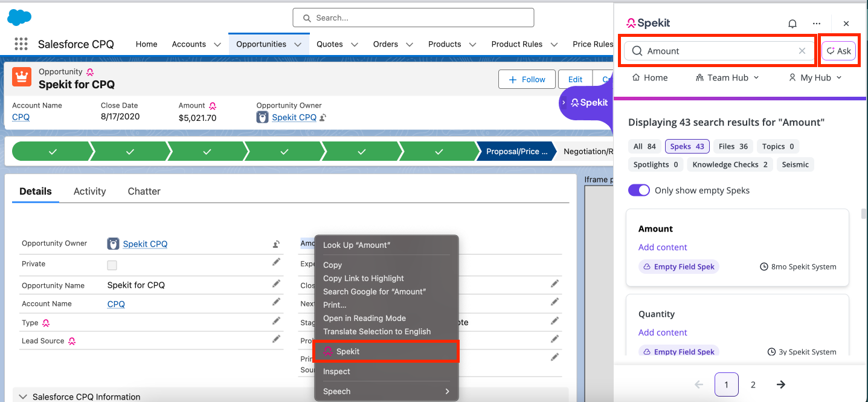Filter results by Spotlights 0

[x=655, y=164]
